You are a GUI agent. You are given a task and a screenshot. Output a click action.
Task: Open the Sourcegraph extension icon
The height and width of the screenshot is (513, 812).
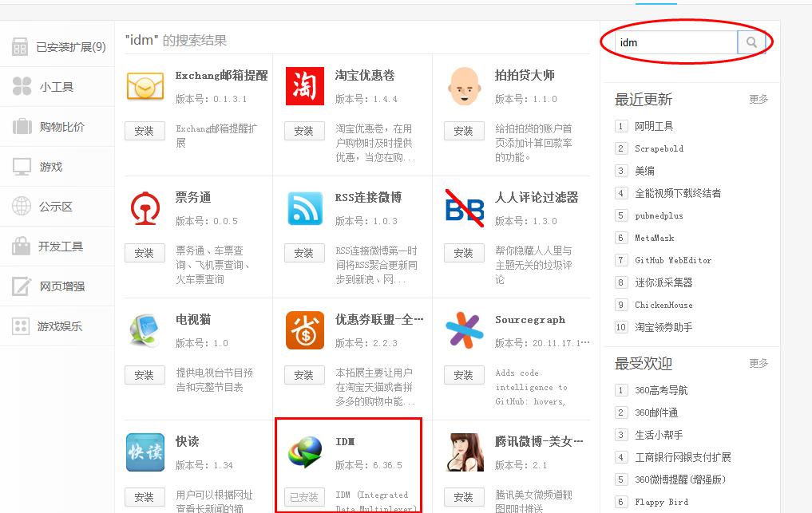click(464, 330)
